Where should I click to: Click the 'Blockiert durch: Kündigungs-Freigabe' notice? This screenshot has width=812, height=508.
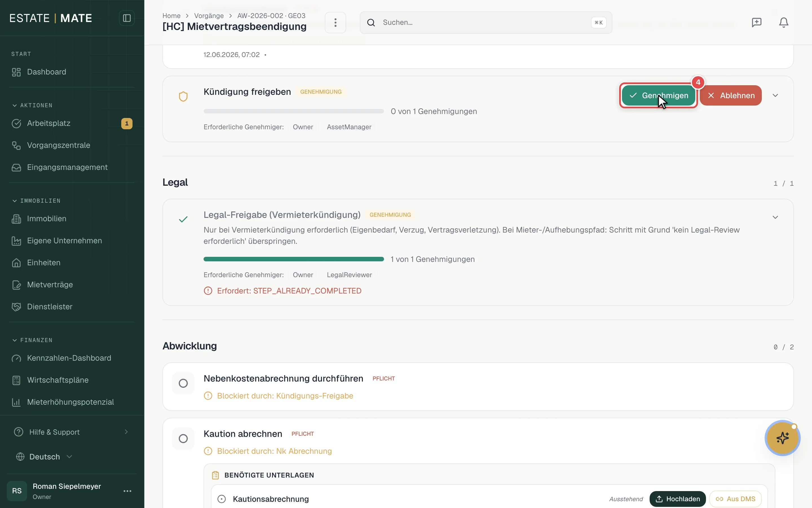279,396
